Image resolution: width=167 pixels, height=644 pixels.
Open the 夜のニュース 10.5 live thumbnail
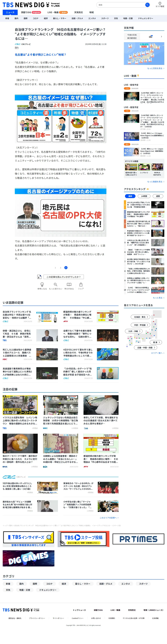coord(131,137)
